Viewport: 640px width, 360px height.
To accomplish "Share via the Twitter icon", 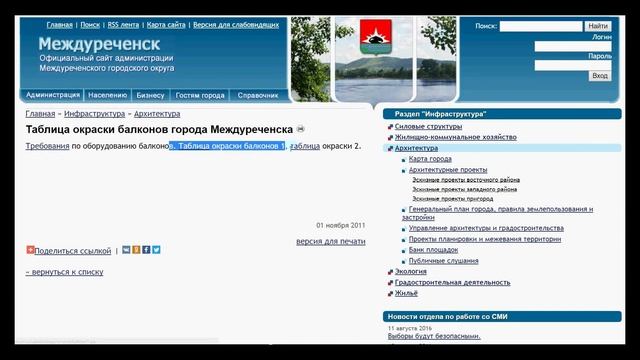I will point(156,249).
